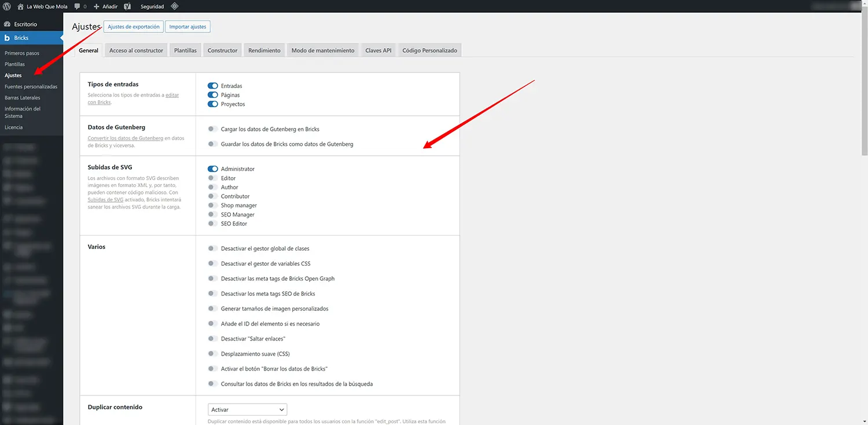This screenshot has height=425, width=868.
Task: Click the diamond icon after Seguridad
Action: [x=174, y=6]
